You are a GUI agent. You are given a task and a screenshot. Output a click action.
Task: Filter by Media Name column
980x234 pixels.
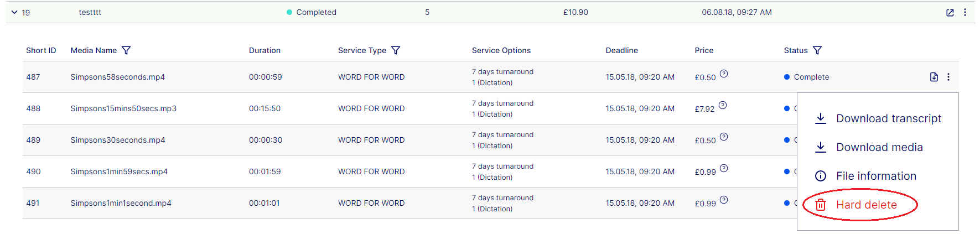126,50
